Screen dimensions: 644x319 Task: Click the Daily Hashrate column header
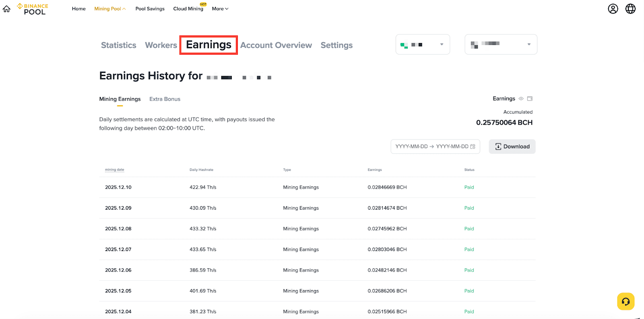click(x=201, y=170)
